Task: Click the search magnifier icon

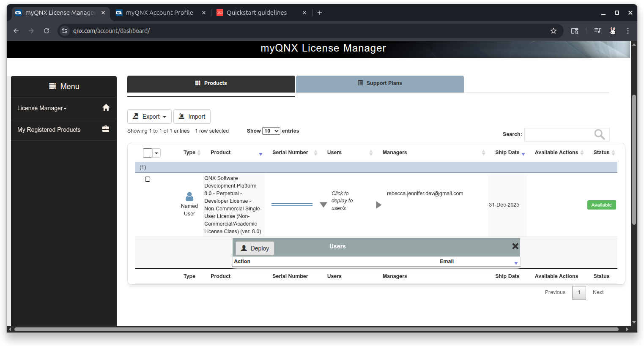Action: coord(599,134)
